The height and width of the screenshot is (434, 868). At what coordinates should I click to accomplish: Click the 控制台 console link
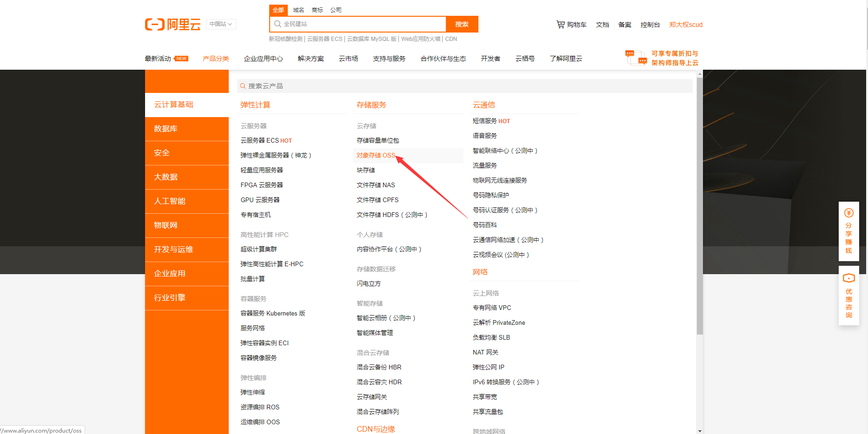[x=650, y=24]
